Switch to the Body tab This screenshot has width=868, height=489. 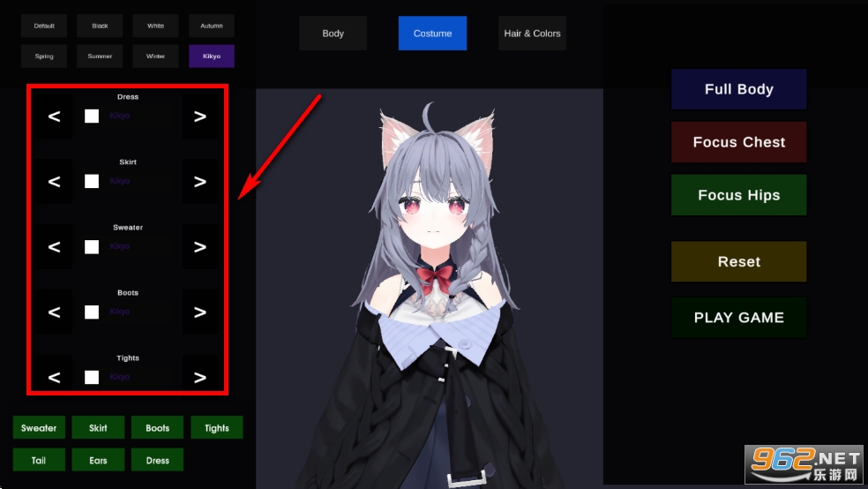coord(333,34)
